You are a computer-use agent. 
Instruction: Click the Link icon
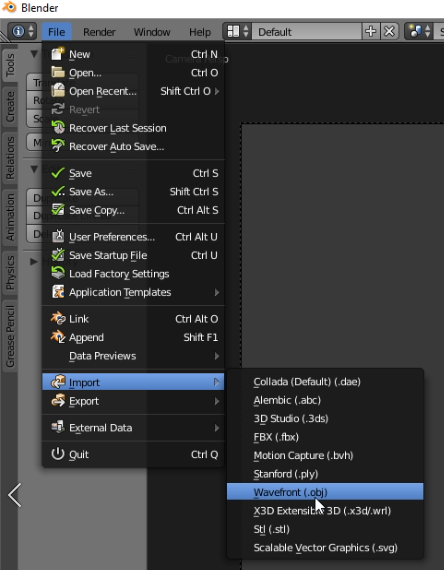point(57,319)
